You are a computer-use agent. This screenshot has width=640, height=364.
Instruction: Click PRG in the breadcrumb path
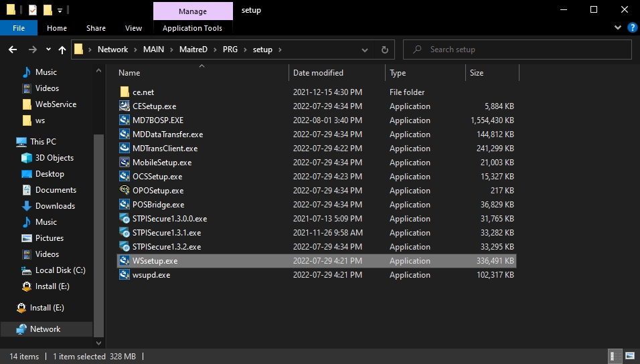tap(231, 50)
